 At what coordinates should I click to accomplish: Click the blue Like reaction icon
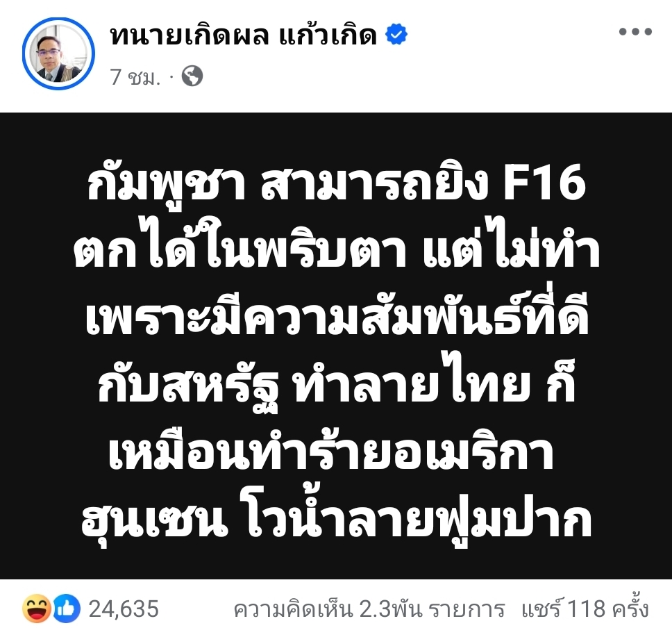[66, 609]
